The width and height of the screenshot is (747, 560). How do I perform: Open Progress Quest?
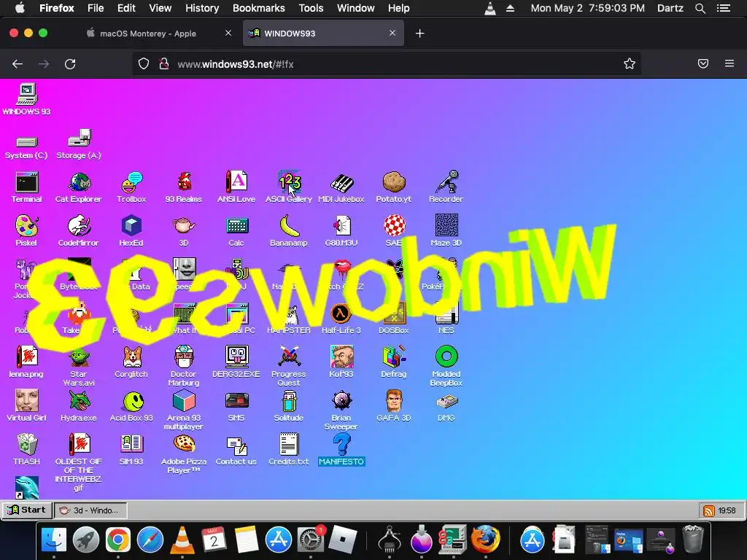289,367
